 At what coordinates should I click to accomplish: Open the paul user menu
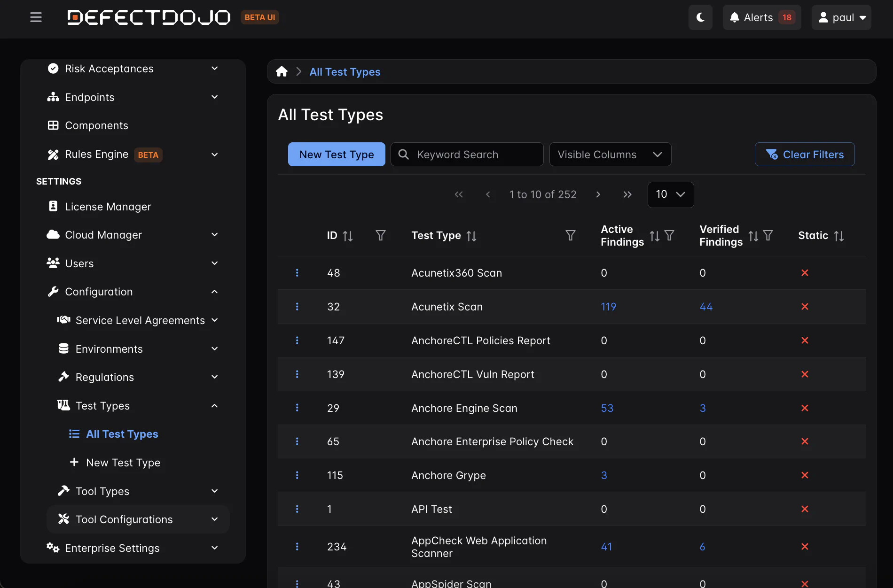click(x=841, y=17)
